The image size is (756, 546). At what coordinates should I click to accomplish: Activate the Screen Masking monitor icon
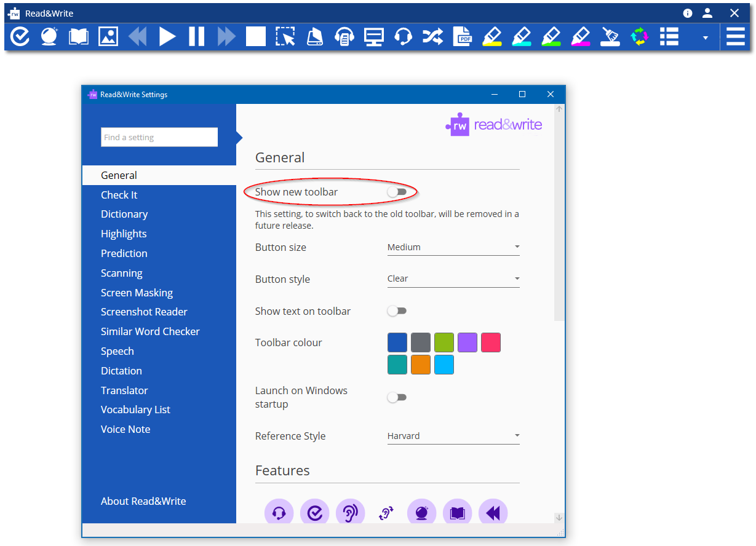tap(373, 36)
